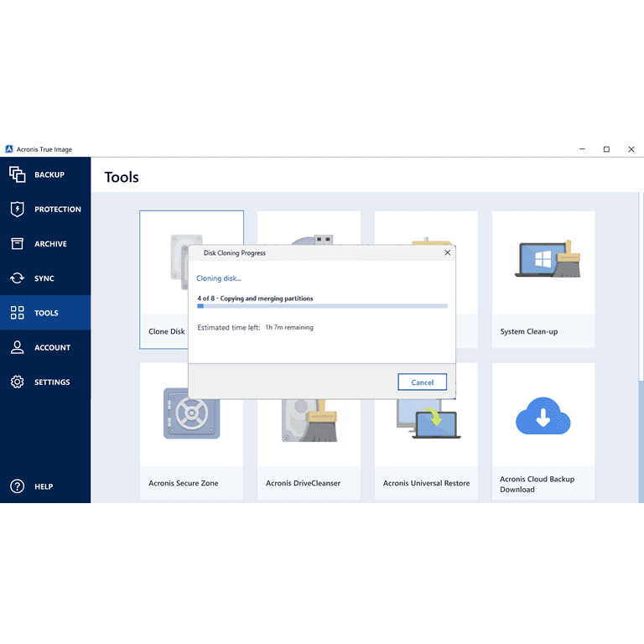Screen dimensions: 644x644
Task: Click the Universal Restore computers icon
Action: pyautogui.click(x=428, y=419)
